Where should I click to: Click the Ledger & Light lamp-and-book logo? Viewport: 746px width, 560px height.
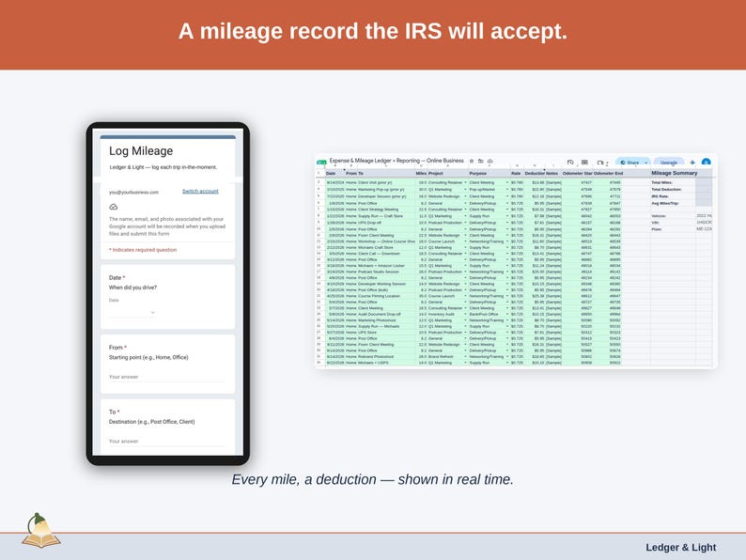(41, 531)
